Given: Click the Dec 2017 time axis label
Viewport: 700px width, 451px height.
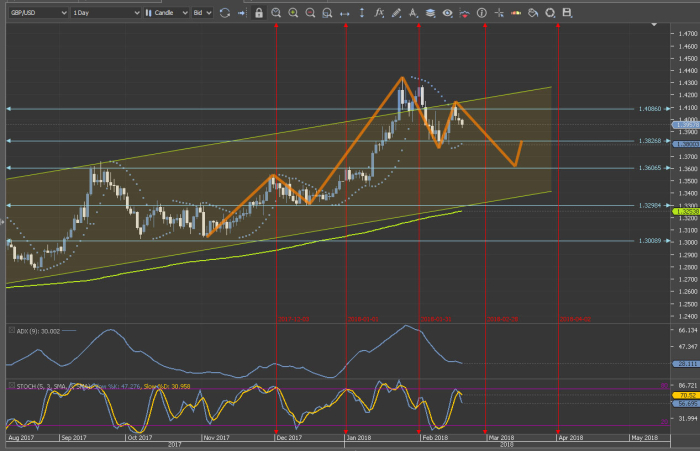Looking at the screenshot, I should click(289, 438).
